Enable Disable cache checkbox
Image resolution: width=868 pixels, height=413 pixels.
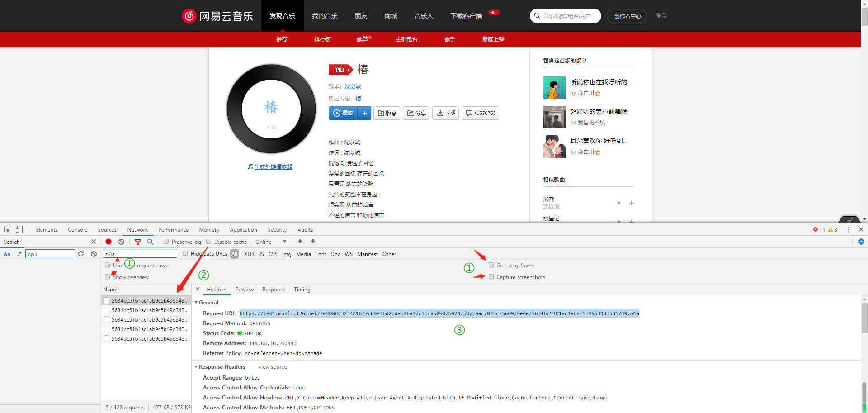click(209, 242)
